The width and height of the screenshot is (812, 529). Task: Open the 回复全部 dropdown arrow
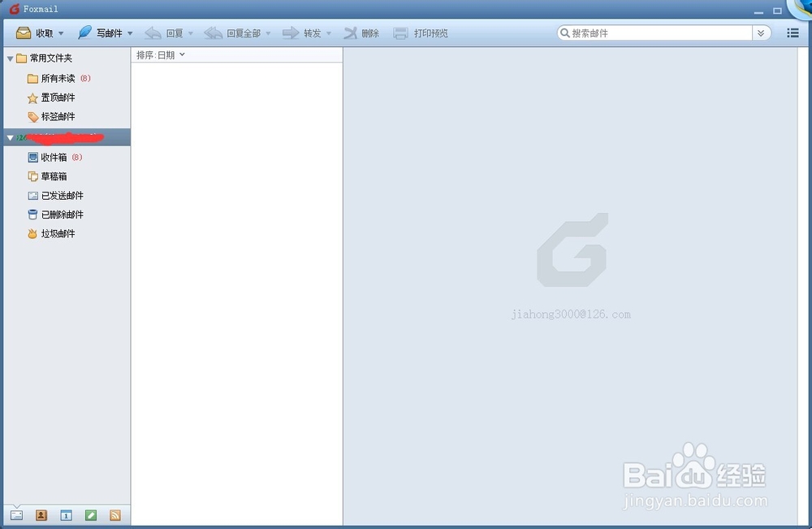(x=268, y=33)
